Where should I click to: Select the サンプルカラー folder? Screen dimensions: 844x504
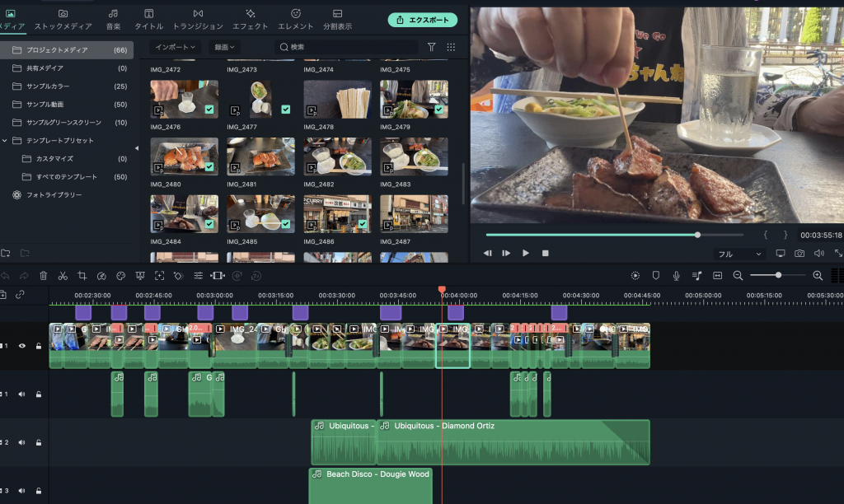67,86
